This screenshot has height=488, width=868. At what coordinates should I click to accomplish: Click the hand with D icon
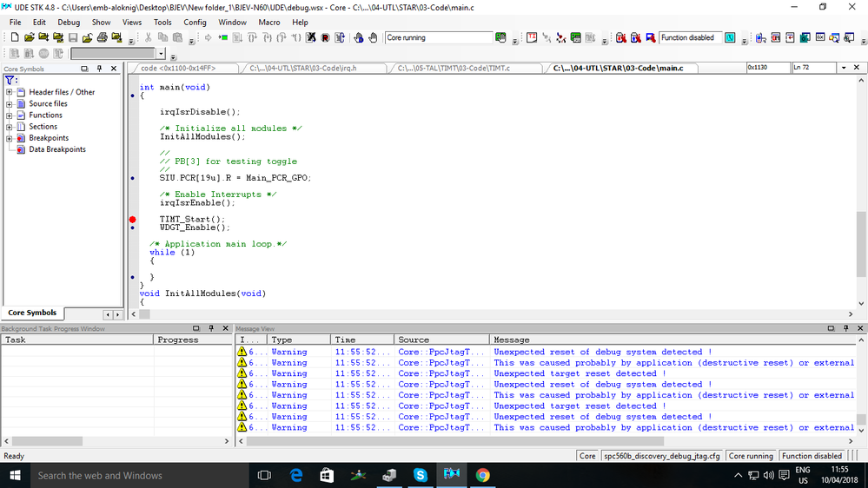[359, 37]
